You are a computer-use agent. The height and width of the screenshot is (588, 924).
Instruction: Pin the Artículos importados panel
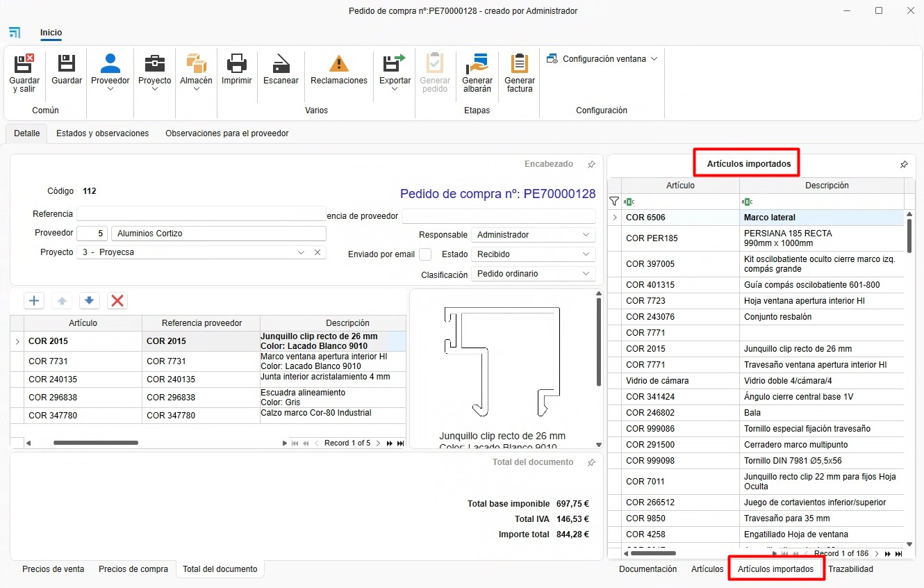[x=904, y=165]
